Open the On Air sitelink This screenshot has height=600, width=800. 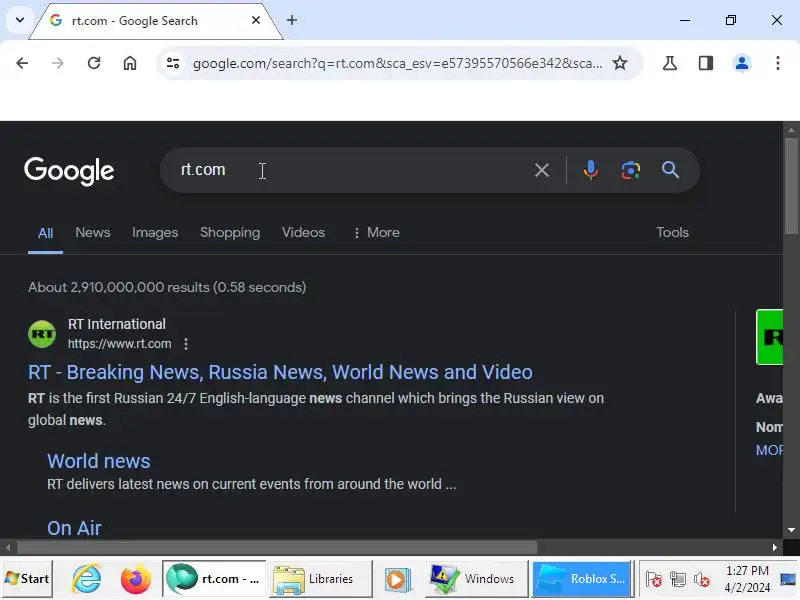click(x=74, y=528)
